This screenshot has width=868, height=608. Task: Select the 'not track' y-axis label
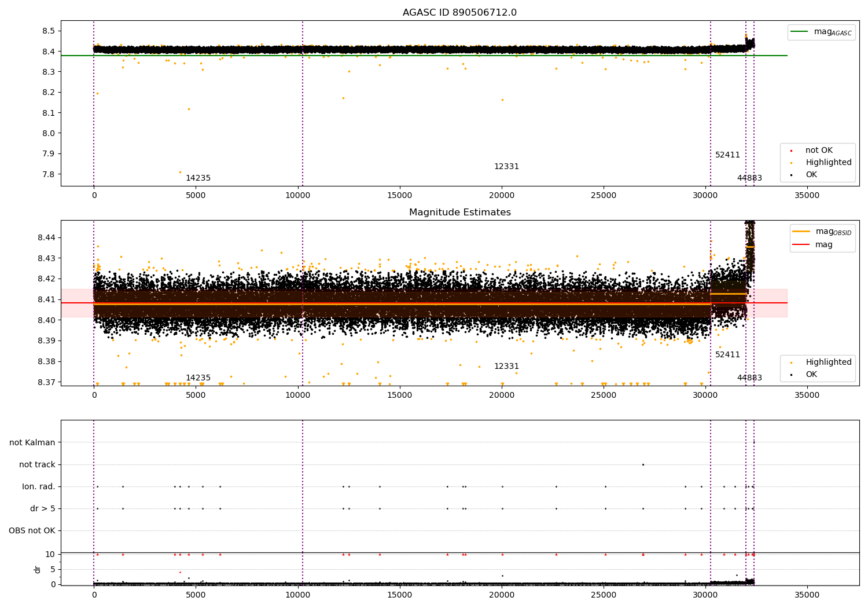(37, 465)
